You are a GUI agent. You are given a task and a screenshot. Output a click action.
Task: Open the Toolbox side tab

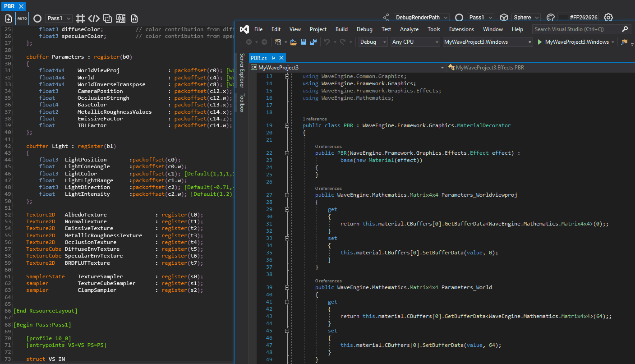point(242,103)
